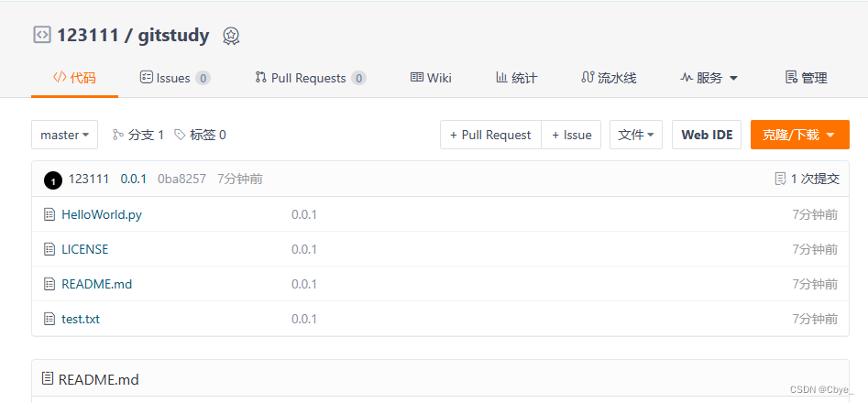Click the repository code icon beside 123111
Image resolution: width=868 pixels, height=403 pixels.
[x=42, y=35]
